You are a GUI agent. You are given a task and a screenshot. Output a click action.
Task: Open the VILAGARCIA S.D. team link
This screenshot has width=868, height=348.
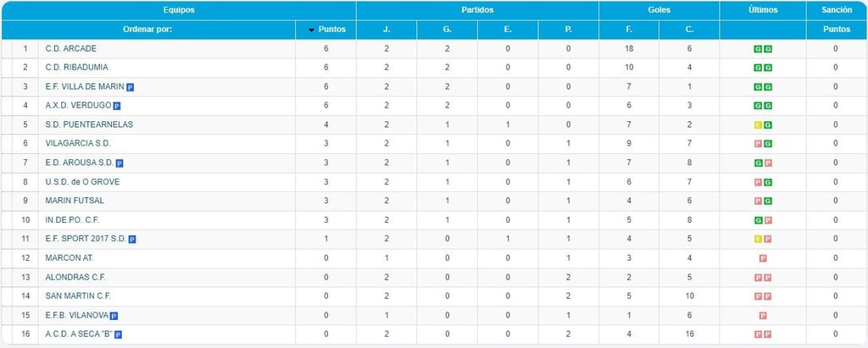coord(78,144)
